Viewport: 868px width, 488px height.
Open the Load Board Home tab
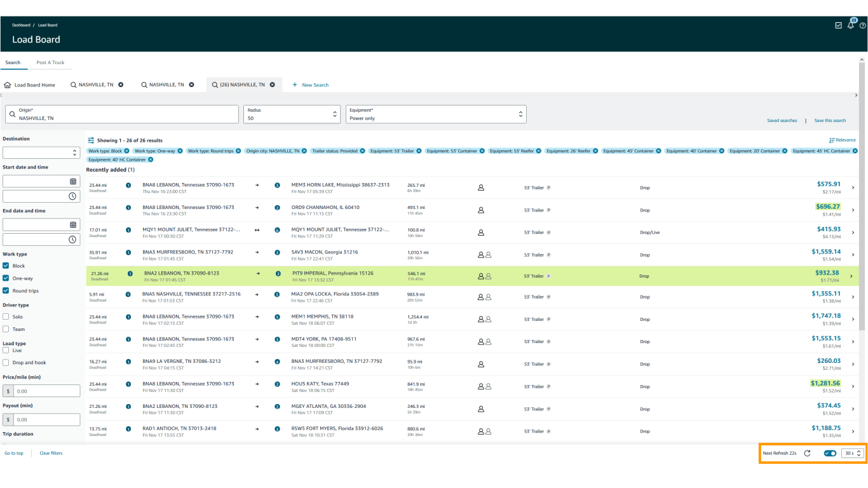pyautogui.click(x=29, y=85)
